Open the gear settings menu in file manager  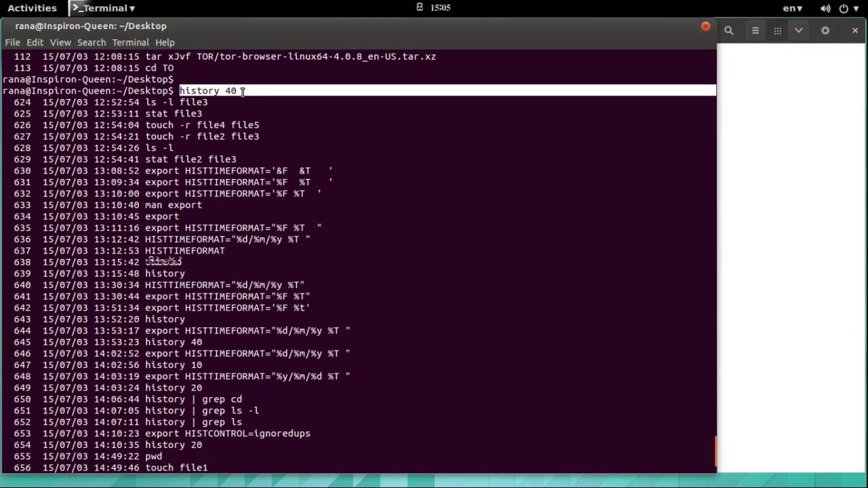(825, 30)
